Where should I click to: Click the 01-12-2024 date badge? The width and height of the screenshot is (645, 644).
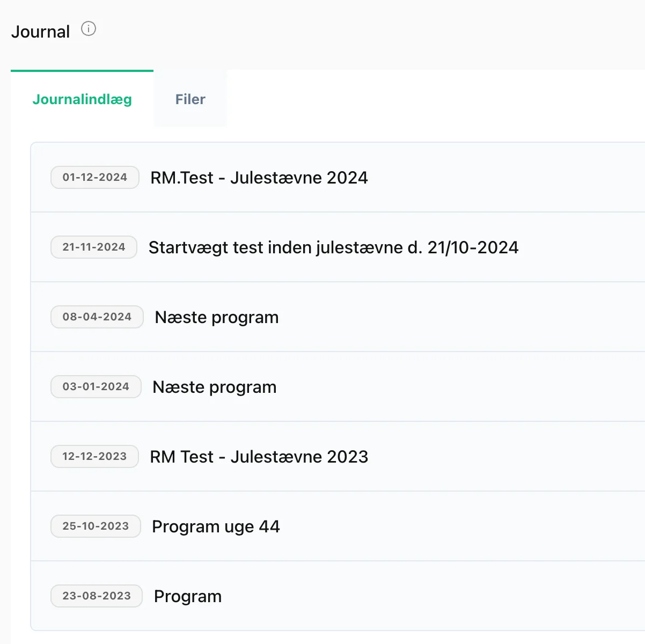pos(95,178)
